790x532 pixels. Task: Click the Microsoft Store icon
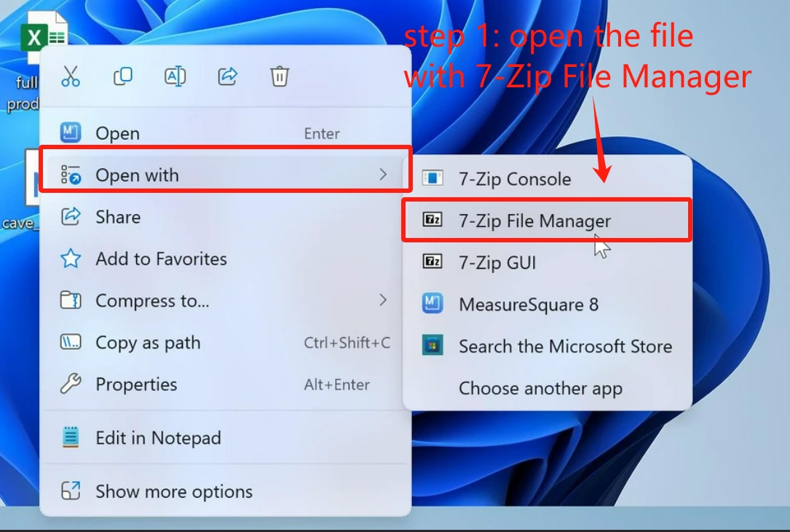[432, 345]
